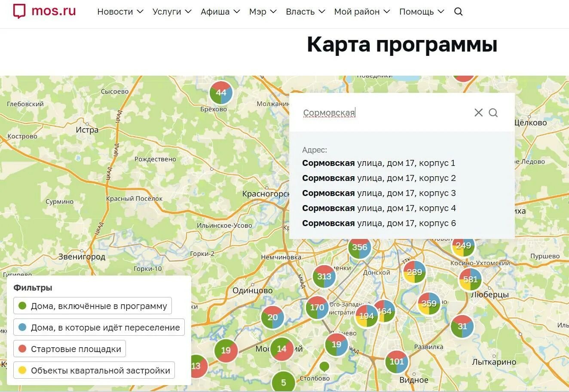
Task: Expand the Мэр menu
Action: click(263, 12)
